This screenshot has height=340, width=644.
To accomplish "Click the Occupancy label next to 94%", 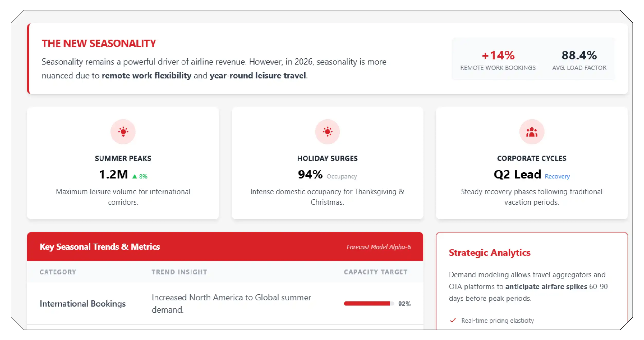I will pos(342,176).
